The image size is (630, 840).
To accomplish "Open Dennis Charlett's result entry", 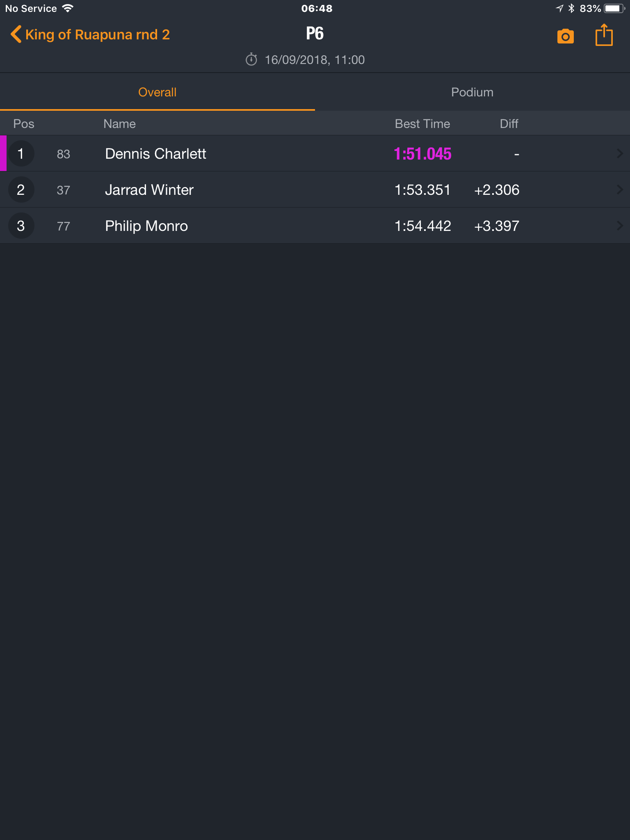I will (x=315, y=153).
